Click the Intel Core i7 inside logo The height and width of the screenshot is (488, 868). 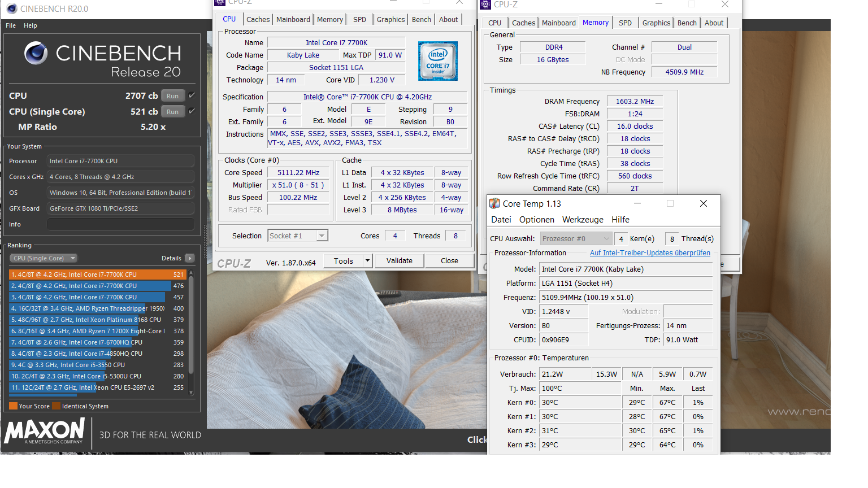point(438,61)
